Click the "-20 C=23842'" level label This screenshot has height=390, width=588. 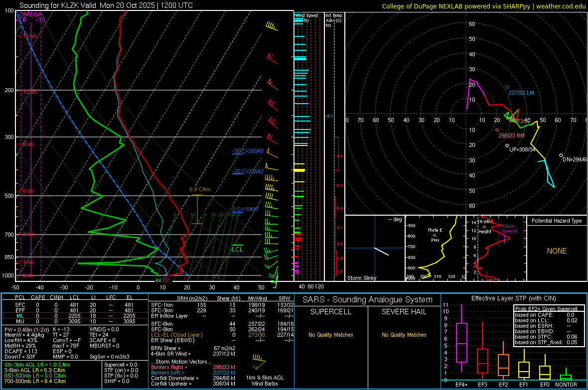point(248,171)
